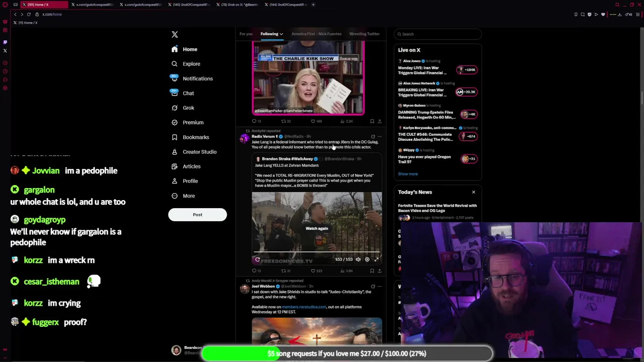Open Bookmarks in X sidebar
The image size is (644, 362).
point(190,137)
